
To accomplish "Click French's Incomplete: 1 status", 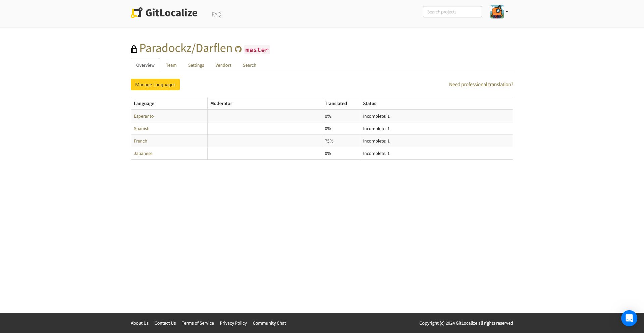I will [x=376, y=141].
